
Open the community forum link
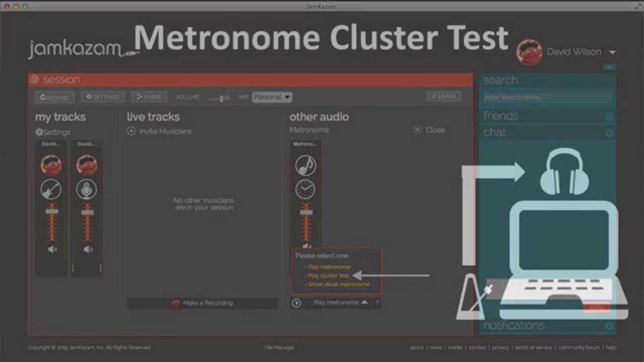click(579, 347)
